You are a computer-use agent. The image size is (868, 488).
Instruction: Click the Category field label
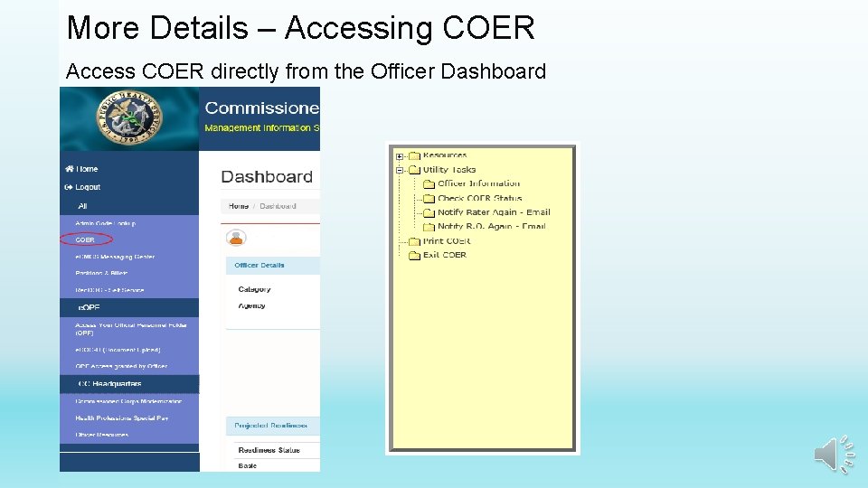254,289
